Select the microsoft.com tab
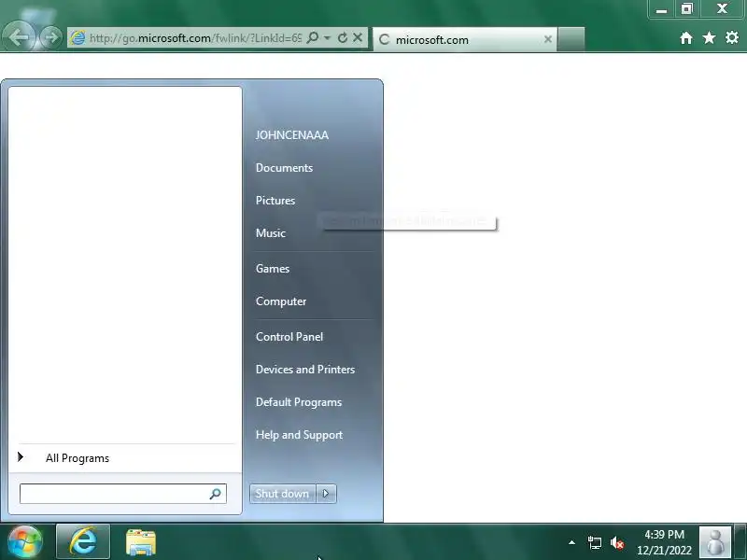 click(x=464, y=39)
